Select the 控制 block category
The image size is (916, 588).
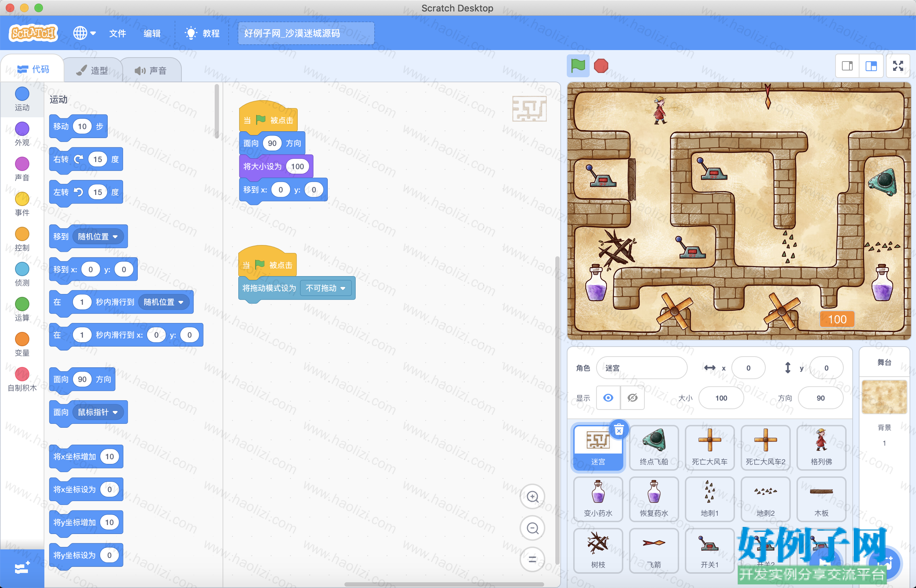(22, 239)
